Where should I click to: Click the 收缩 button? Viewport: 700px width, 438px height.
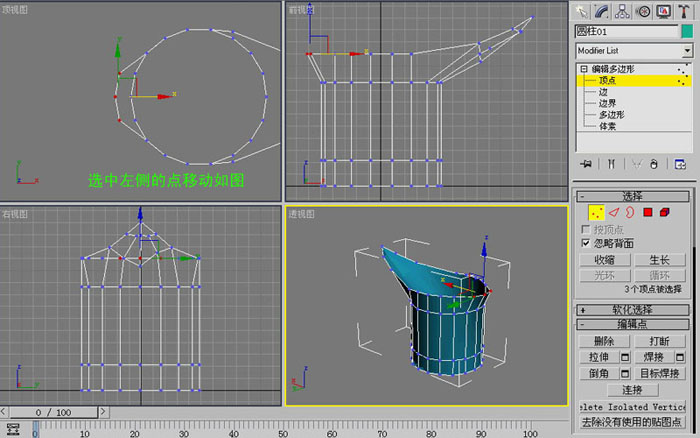[x=604, y=260]
